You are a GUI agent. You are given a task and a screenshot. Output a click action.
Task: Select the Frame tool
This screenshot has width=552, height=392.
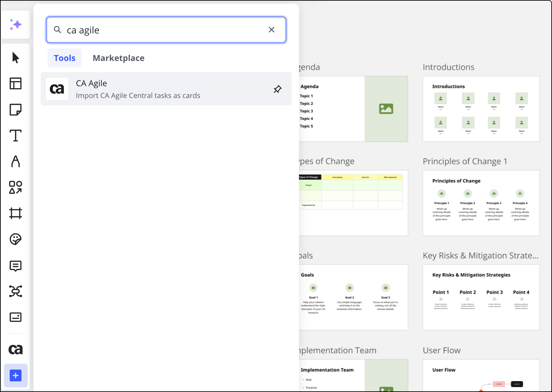(x=15, y=213)
